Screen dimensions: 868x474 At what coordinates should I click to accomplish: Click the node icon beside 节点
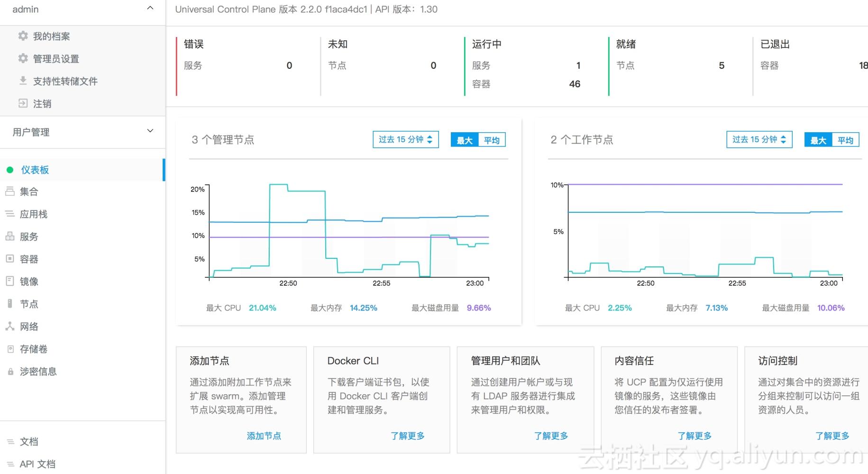9,303
